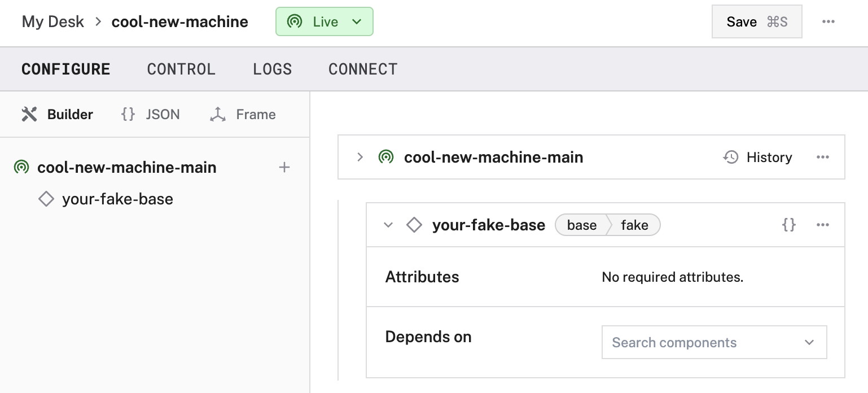The image size is (868, 393).
Task: Go to My Desk breadcrumb link
Action: (x=53, y=22)
